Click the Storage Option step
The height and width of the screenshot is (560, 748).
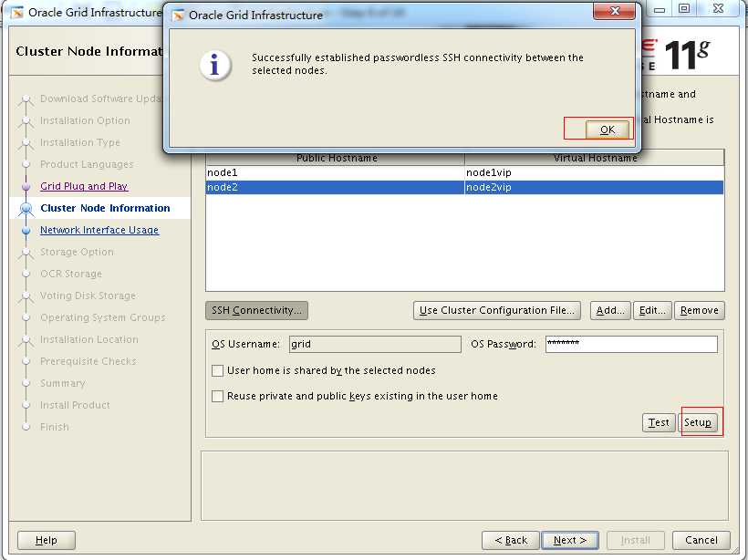(77, 252)
